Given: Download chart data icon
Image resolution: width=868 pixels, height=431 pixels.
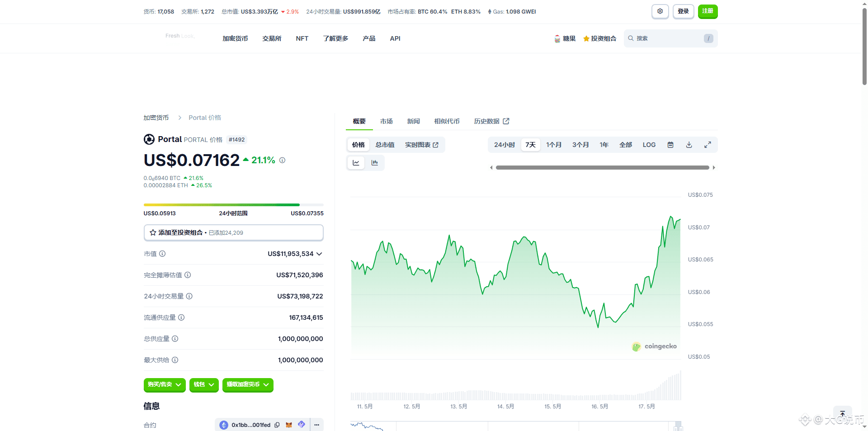Looking at the screenshot, I should coord(689,145).
